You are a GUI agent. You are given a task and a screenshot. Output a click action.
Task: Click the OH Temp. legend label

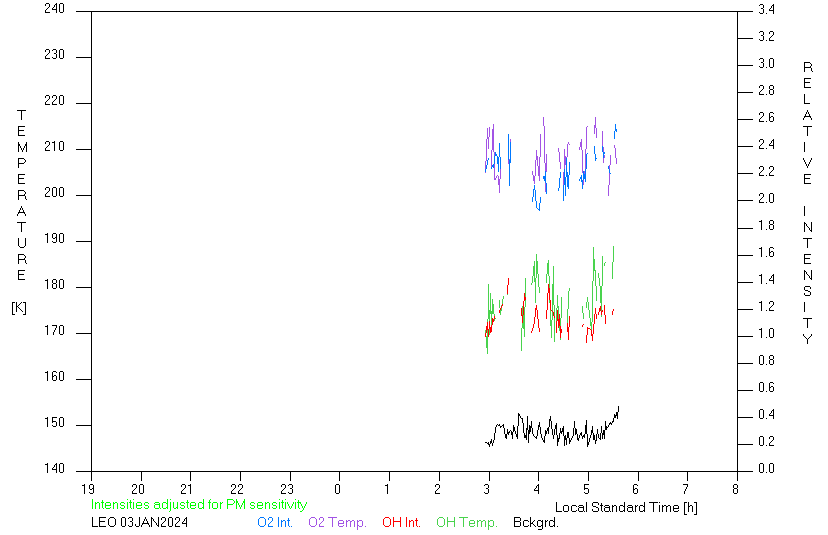click(x=467, y=522)
